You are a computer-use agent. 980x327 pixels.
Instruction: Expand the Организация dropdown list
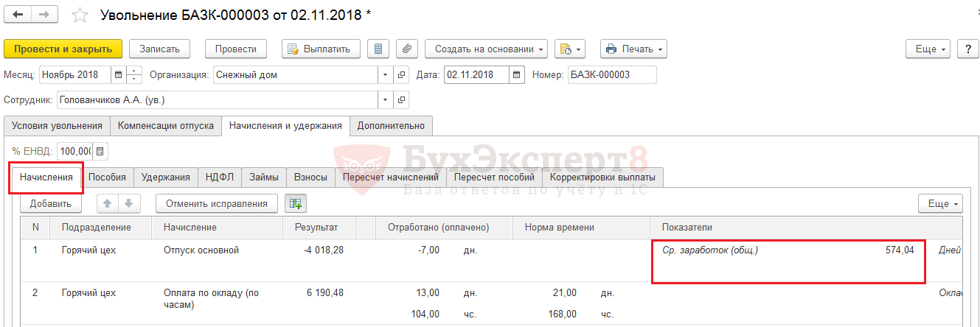pyautogui.click(x=386, y=74)
